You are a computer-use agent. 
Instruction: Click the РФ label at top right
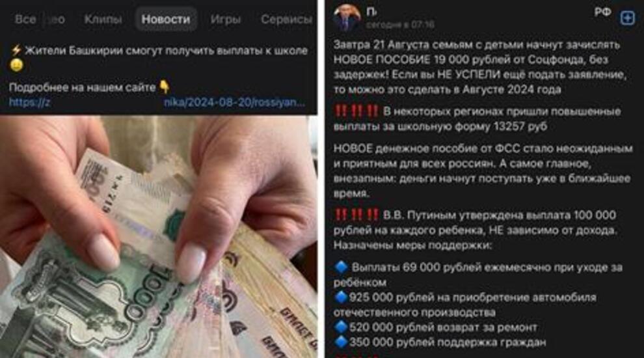tap(603, 12)
